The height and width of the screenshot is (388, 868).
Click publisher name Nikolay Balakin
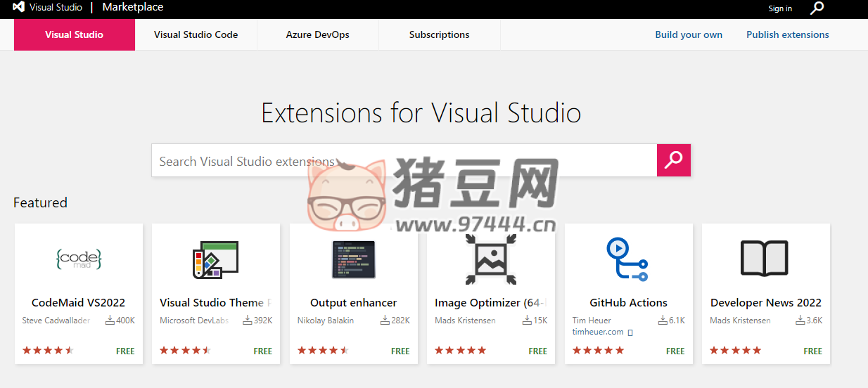[x=326, y=321]
